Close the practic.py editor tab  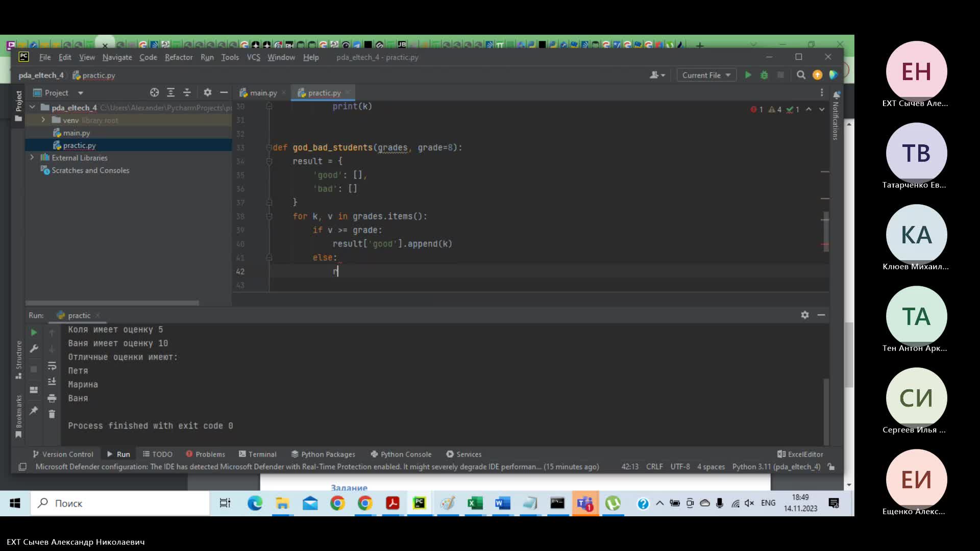click(x=348, y=92)
